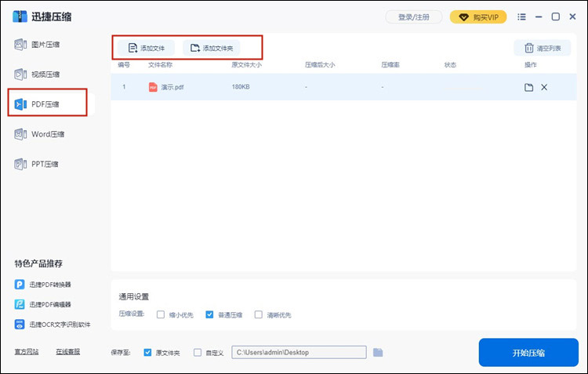Viewport: 588px width, 374px height.
Task: Select the file name 演示.pdf
Action: point(172,87)
